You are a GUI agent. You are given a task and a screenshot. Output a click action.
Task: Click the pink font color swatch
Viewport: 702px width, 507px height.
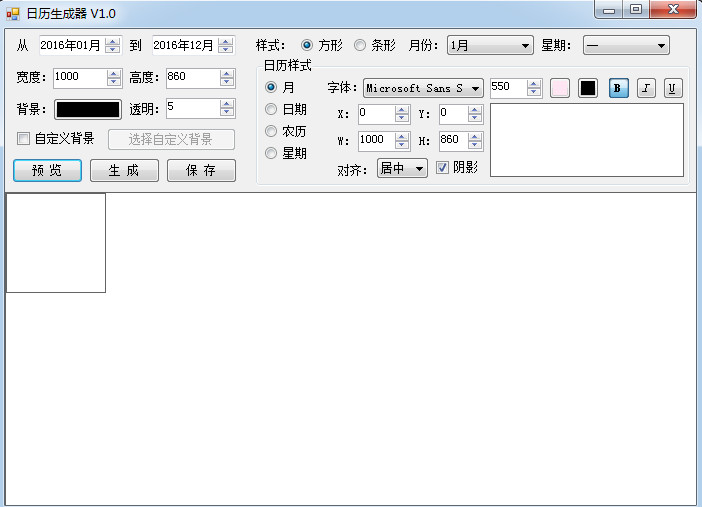[x=560, y=88]
